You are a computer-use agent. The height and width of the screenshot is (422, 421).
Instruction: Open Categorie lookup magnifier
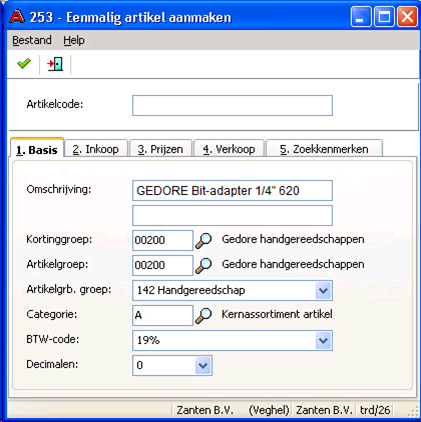[x=203, y=315]
